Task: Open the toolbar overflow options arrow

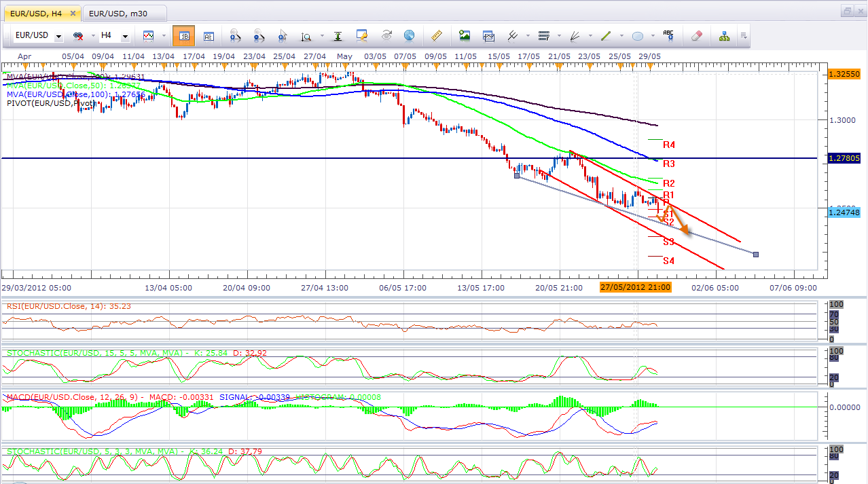Action: click(744, 35)
